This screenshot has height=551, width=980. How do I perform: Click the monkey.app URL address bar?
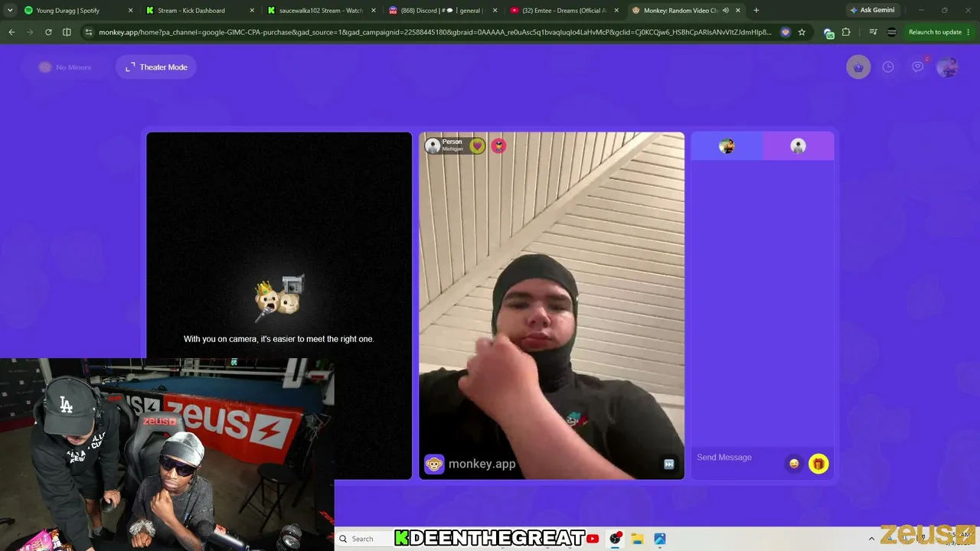435,32
